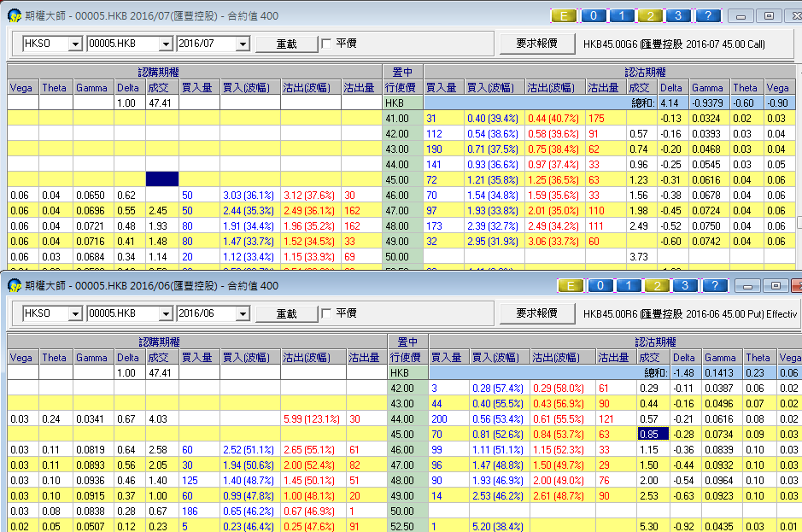Viewport: 802px width, 532px height.
Task: Select the blue highlighted 0.85 cell
Action: tap(653, 433)
